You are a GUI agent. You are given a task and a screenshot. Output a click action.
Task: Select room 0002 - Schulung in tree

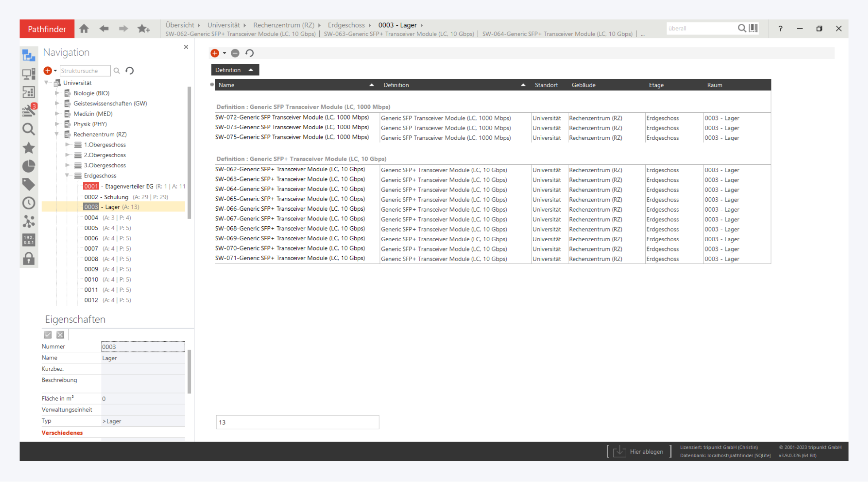point(106,197)
